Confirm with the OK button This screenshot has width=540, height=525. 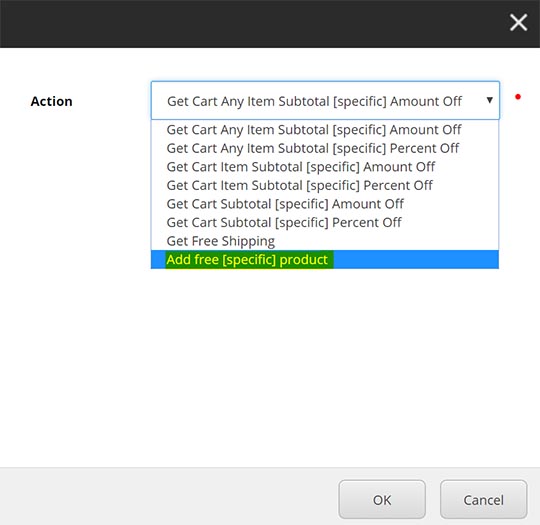[x=382, y=500]
